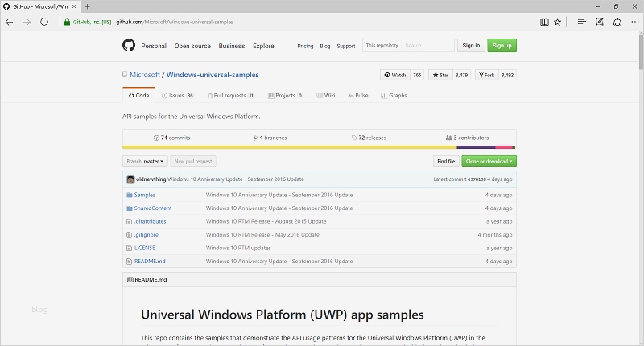Add page to favorites star icon

coord(558,22)
